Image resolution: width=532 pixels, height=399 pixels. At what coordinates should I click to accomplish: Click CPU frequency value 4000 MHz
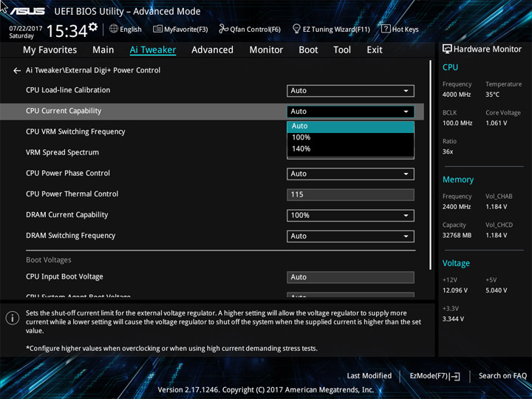tap(457, 95)
